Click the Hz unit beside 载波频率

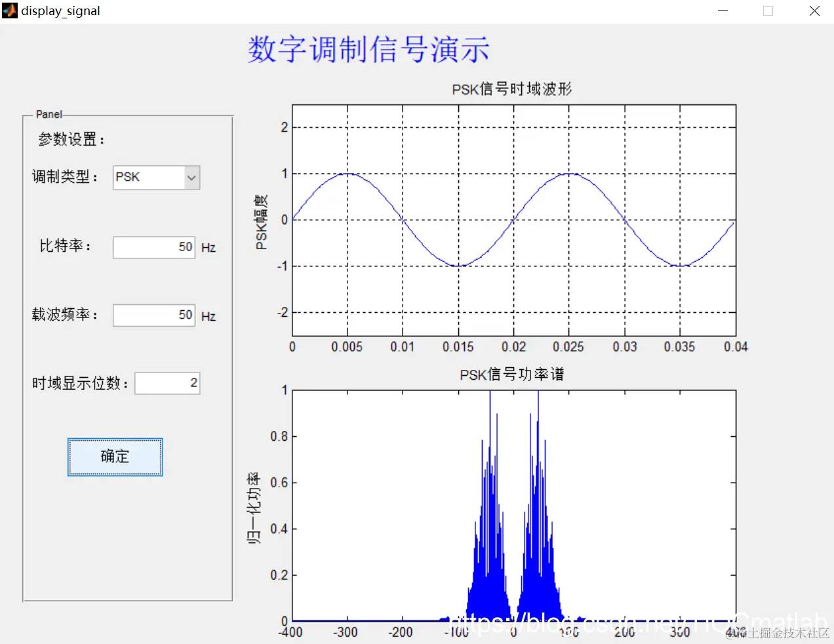tap(208, 317)
